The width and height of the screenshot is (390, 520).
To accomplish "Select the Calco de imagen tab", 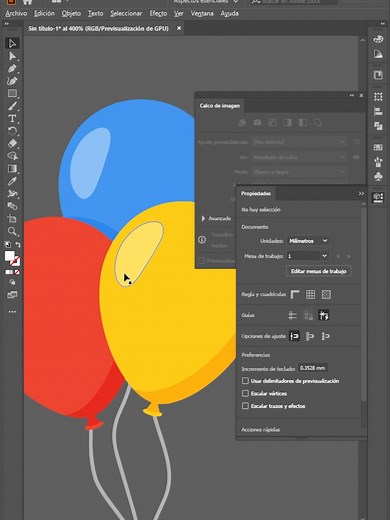I will coord(220,106).
